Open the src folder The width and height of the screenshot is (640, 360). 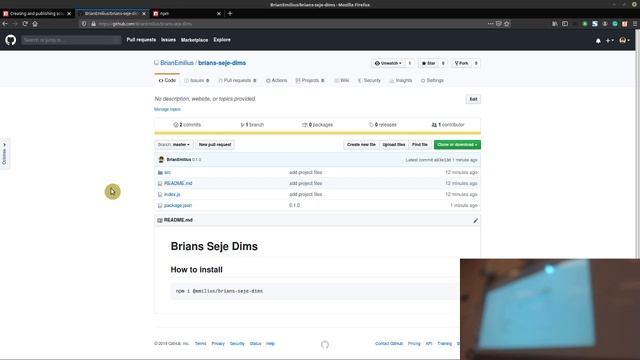tap(167, 172)
